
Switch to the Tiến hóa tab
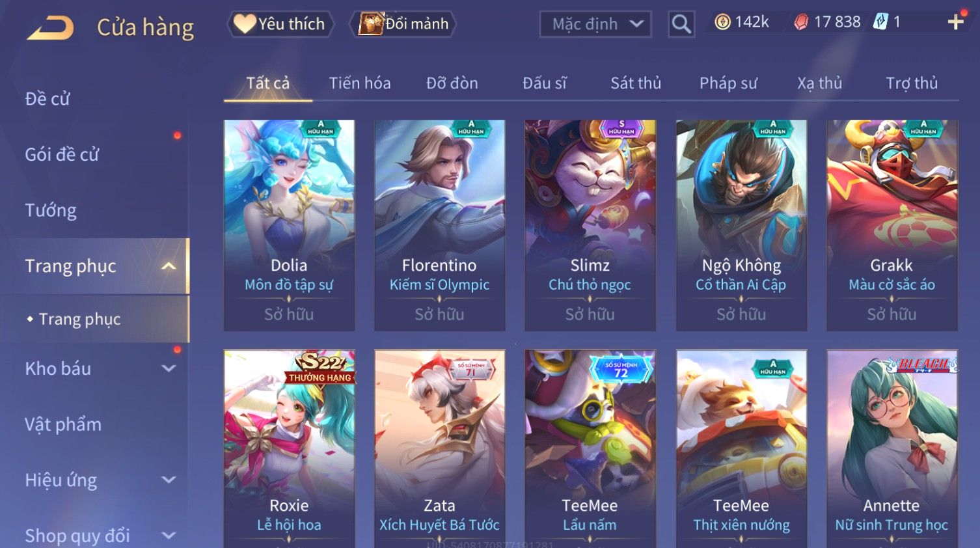click(360, 83)
